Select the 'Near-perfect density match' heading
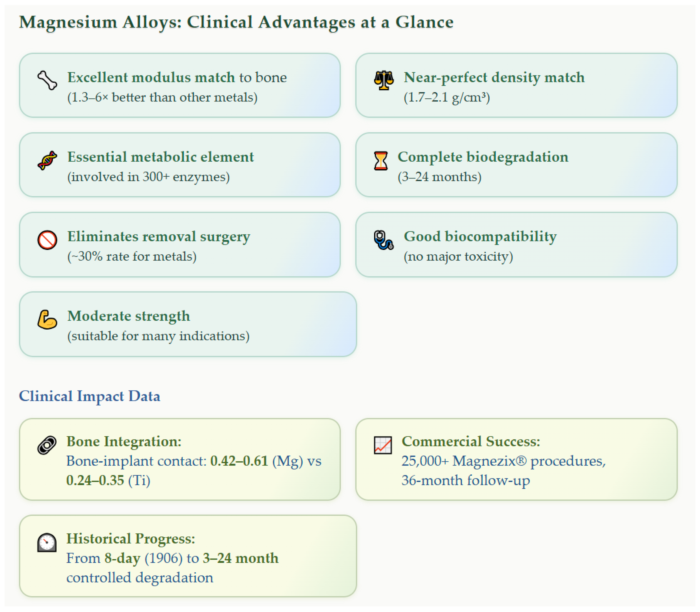This screenshot has width=700, height=612. [494, 78]
